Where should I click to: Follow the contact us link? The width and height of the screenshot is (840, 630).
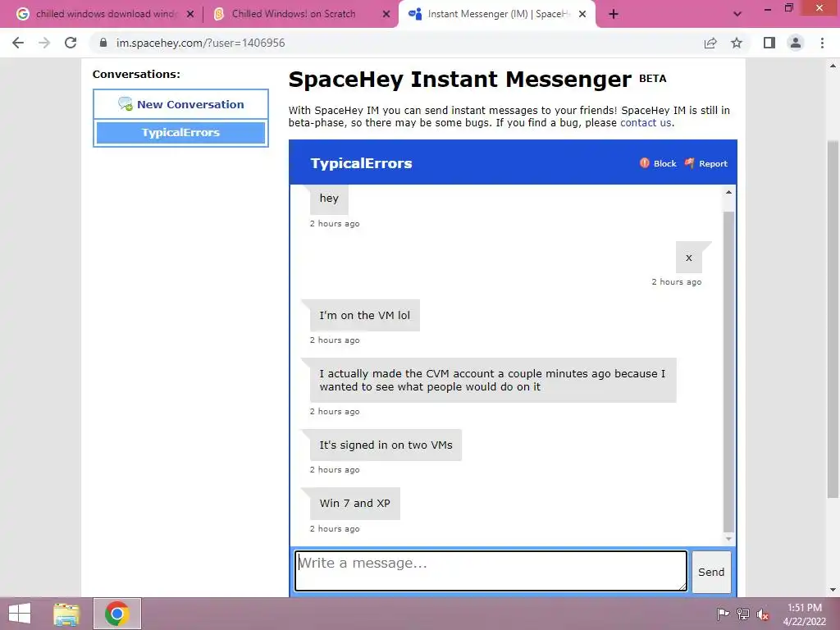(646, 123)
